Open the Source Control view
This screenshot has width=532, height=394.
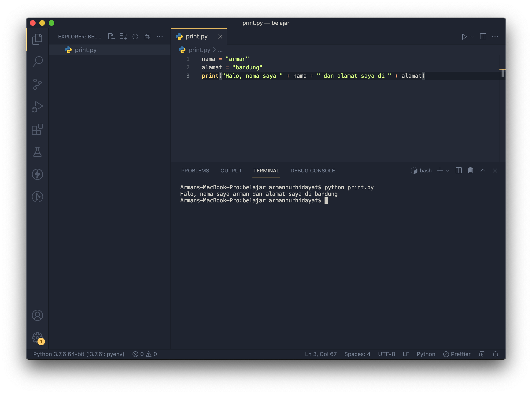pos(38,84)
